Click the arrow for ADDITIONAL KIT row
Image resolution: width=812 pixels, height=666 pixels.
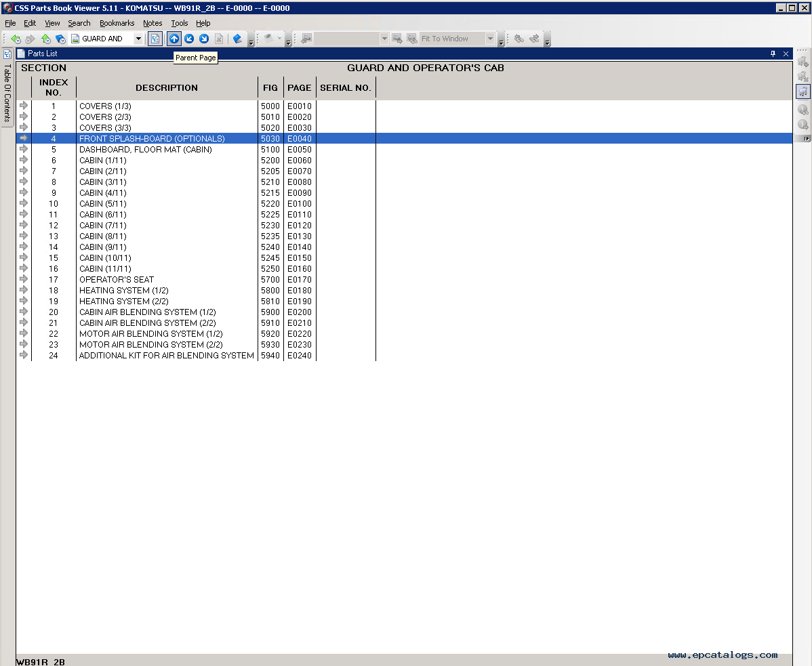pos(24,355)
